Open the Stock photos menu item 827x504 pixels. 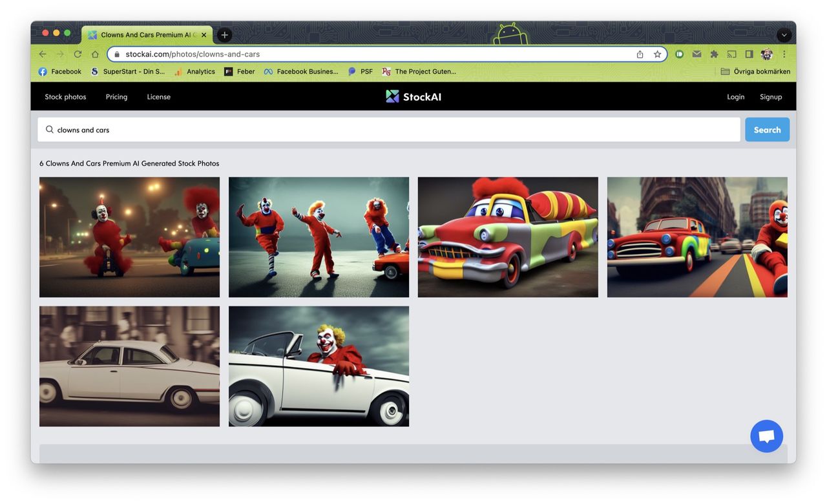click(65, 97)
